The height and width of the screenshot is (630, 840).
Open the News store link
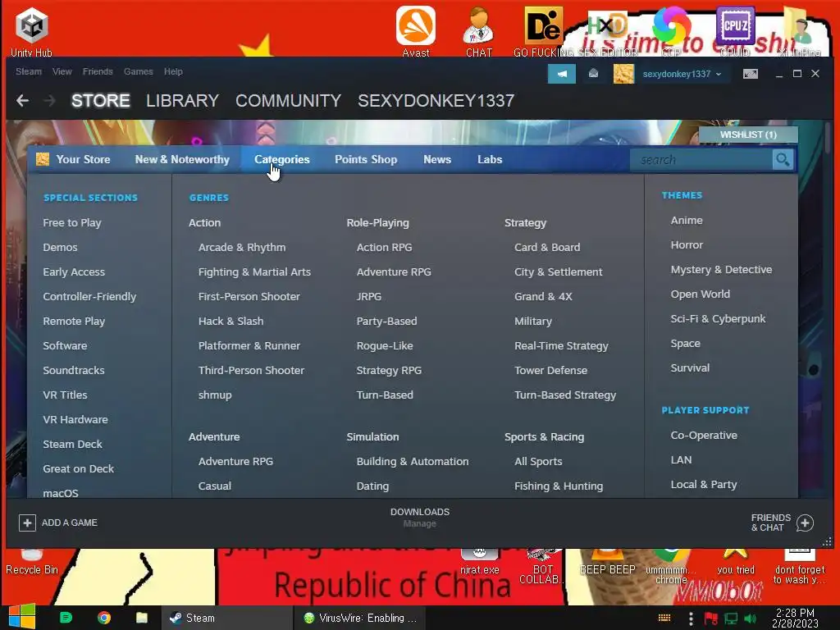(437, 159)
